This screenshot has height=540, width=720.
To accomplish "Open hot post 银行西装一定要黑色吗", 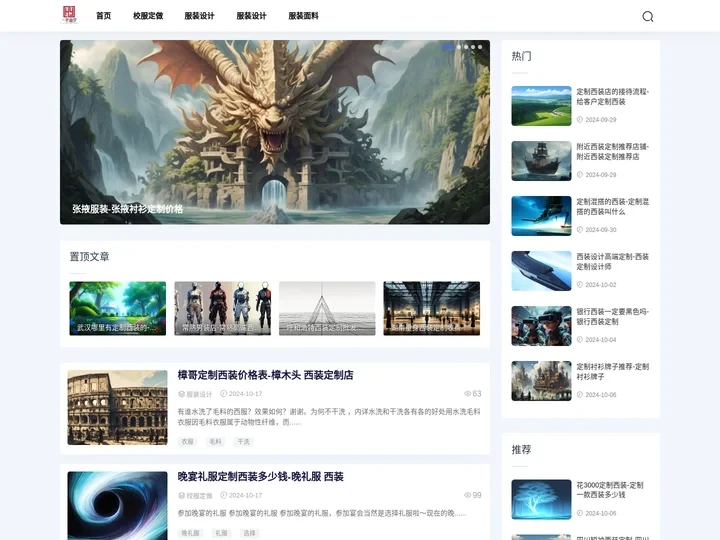I will (613, 316).
